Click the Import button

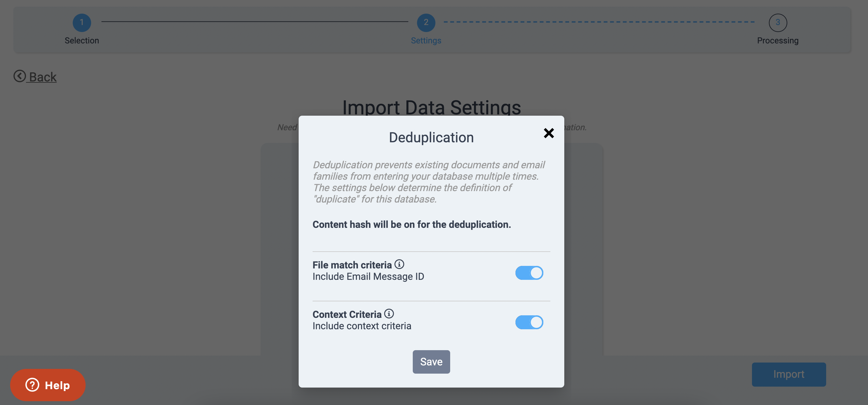[788, 374]
